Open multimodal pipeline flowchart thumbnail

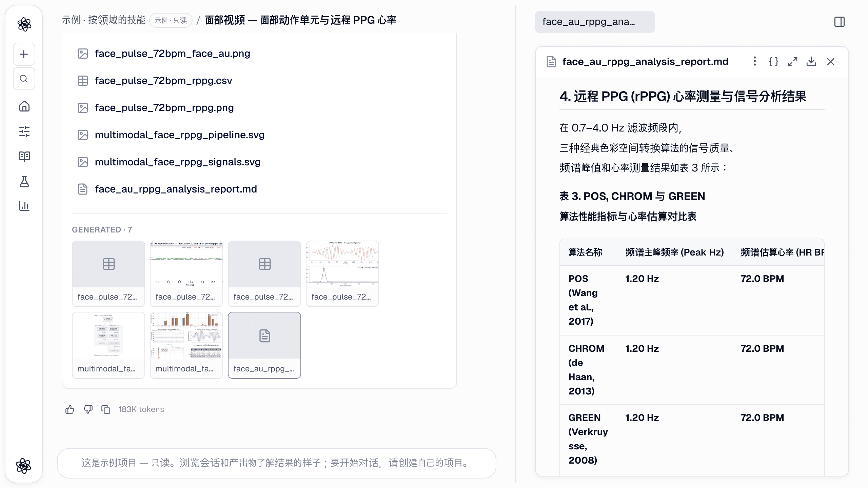108,345
